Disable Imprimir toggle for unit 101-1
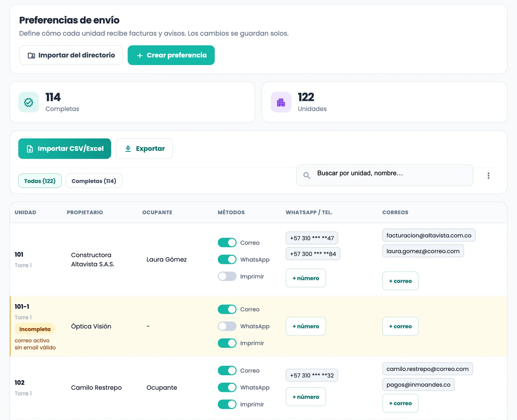Viewport: 517px width, 420px height. point(227,343)
